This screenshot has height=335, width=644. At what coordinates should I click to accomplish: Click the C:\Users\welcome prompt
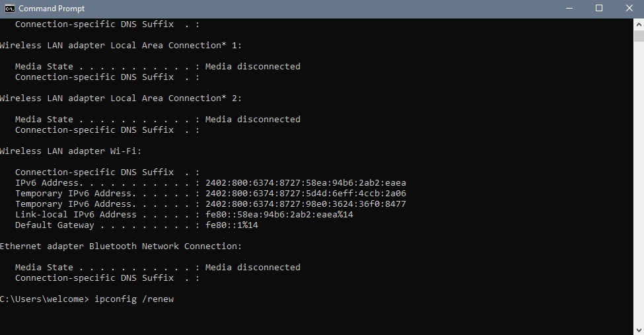[x=44, y=299]
